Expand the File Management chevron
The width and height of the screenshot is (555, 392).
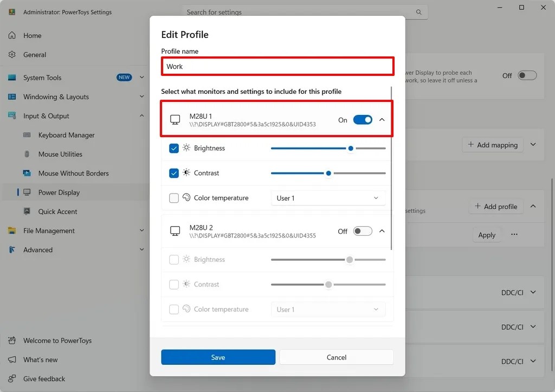click(x=141, y=230)
